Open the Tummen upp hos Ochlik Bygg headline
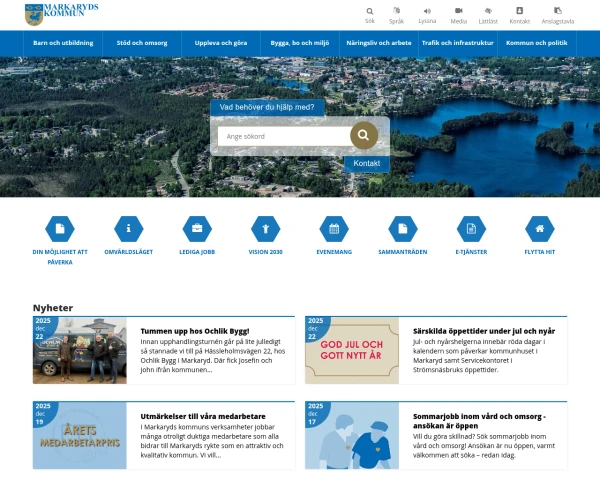The height and width of the screenshot is (480, 600). point(195,331)
